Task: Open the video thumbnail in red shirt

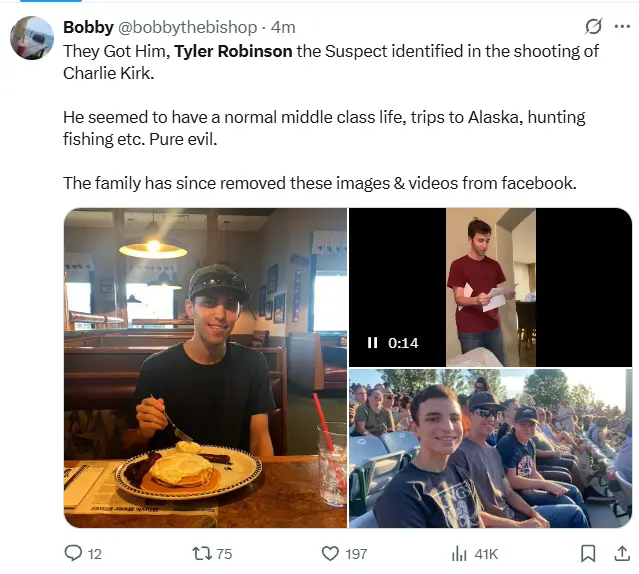Action: (490, 286)
